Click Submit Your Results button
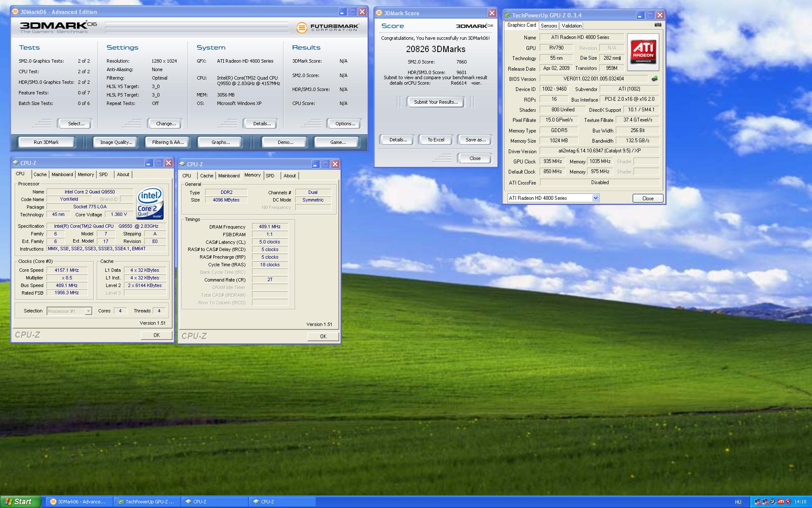 436,102
